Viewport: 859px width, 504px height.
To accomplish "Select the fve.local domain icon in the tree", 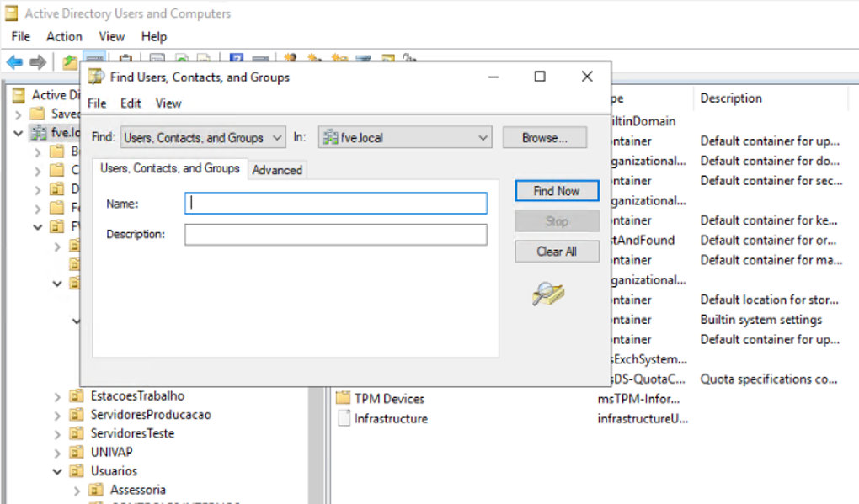I will [39, 132].
